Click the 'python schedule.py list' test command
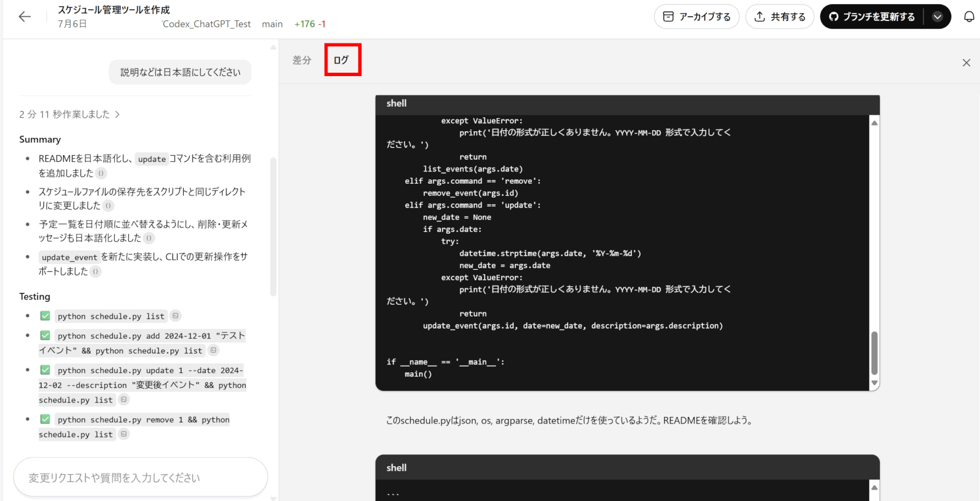The height and width of the screenshot is (501, 980). (111, 316)
